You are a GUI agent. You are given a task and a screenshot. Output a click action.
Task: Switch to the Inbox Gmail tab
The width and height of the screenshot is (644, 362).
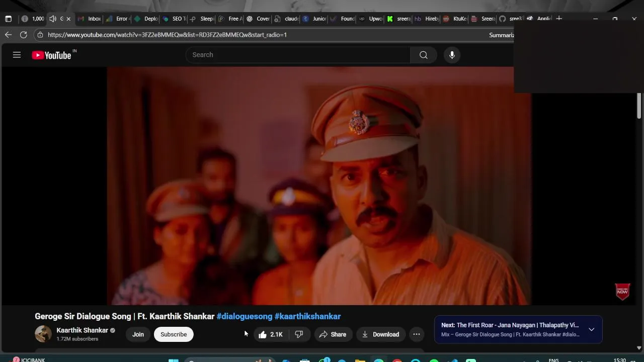(x=89, y=19)
